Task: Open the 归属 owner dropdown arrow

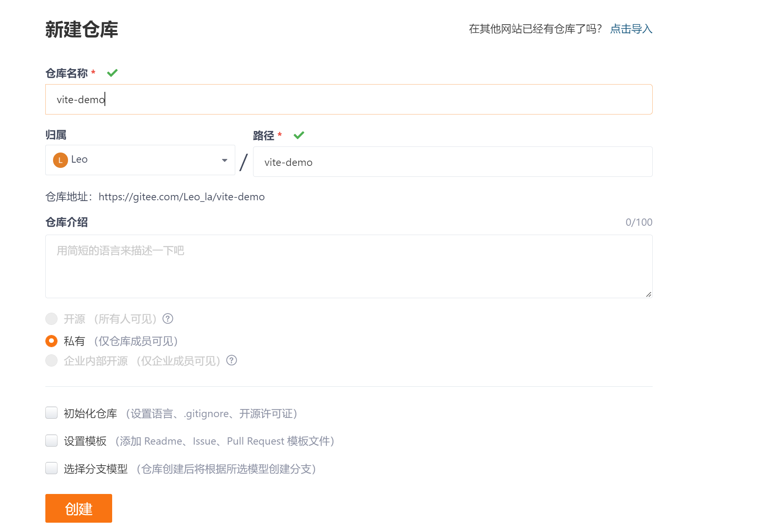Action: pyautogui.click(x=224, y=160)
